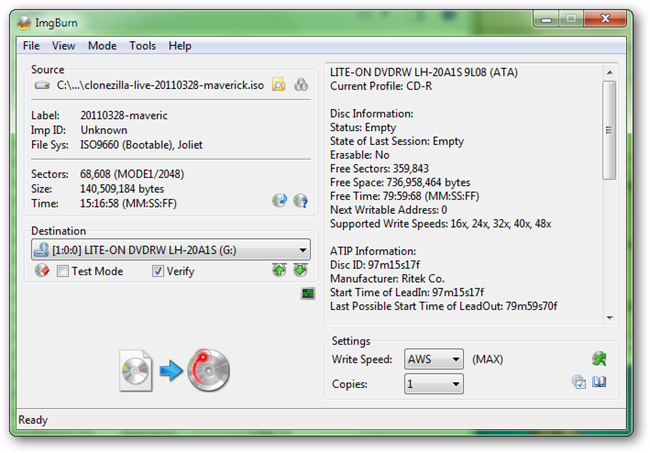Enable the Test Mode checkbox
The width and height of the screenshot is (650, 453).
(x=63, y=271)
